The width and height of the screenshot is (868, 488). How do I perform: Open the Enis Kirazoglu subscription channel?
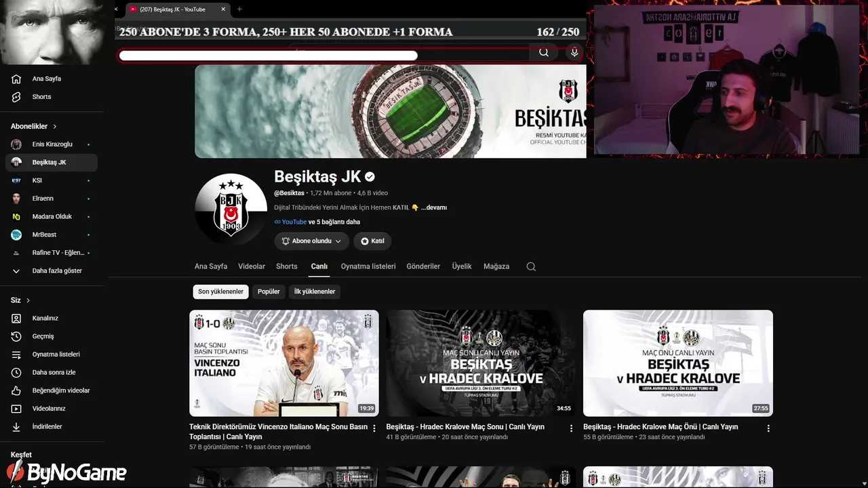click(52, 144)
